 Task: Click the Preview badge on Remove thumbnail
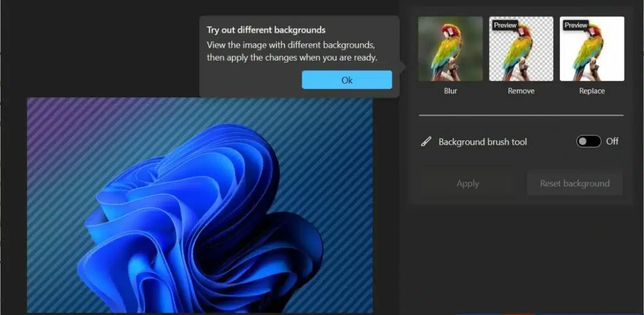505,25
